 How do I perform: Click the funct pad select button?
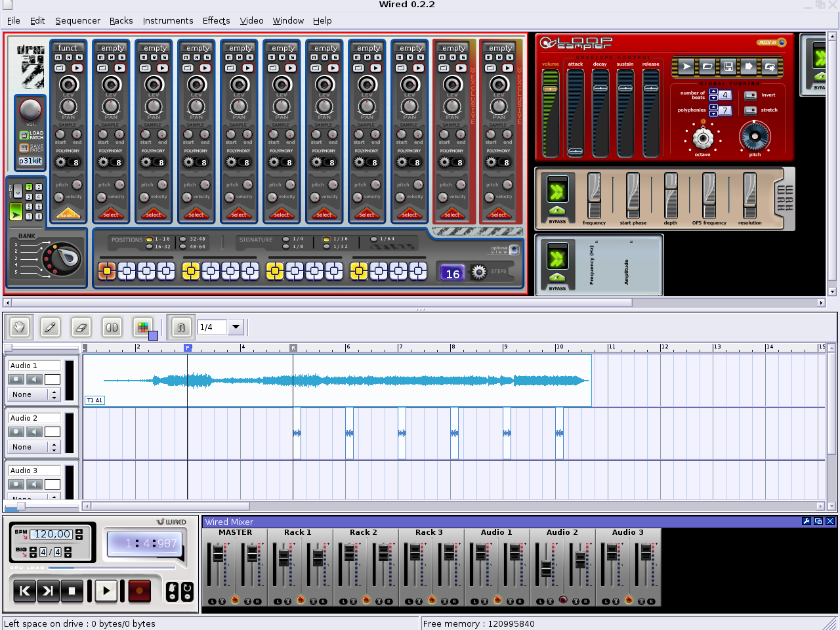(x=68, y=214)
